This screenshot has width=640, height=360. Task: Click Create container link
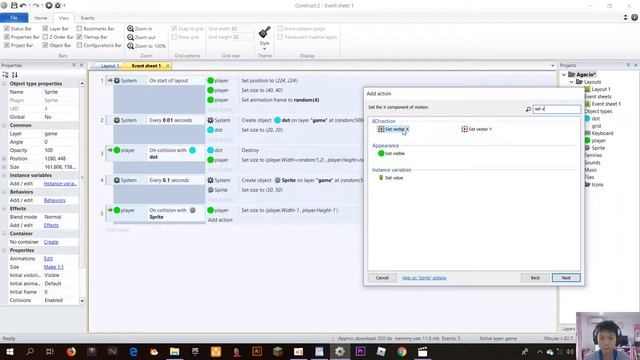[x=51, y=242]
